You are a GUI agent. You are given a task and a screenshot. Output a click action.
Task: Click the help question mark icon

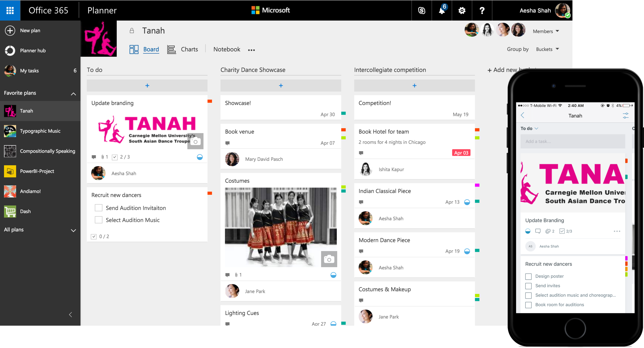[482, 11]
